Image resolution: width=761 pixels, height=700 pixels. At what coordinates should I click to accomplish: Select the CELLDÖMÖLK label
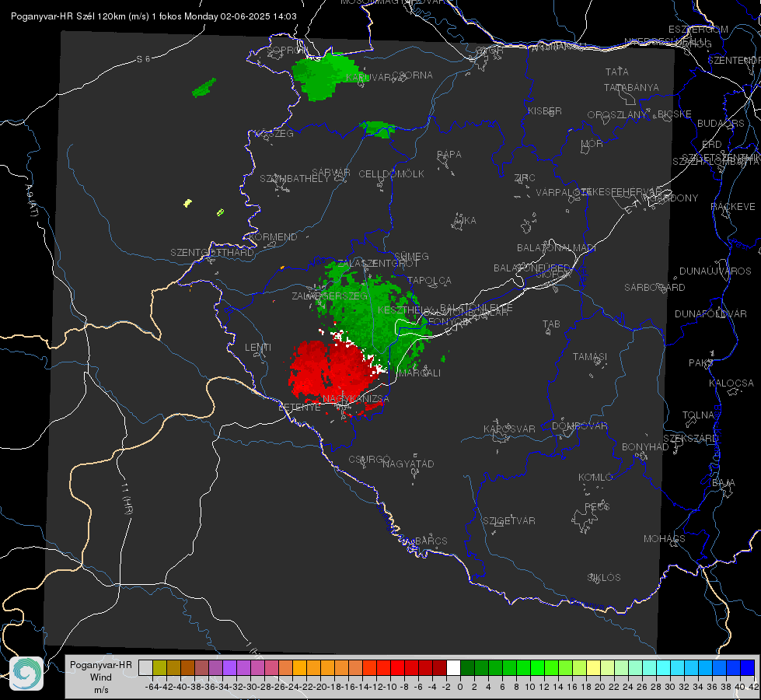point(391,174)
